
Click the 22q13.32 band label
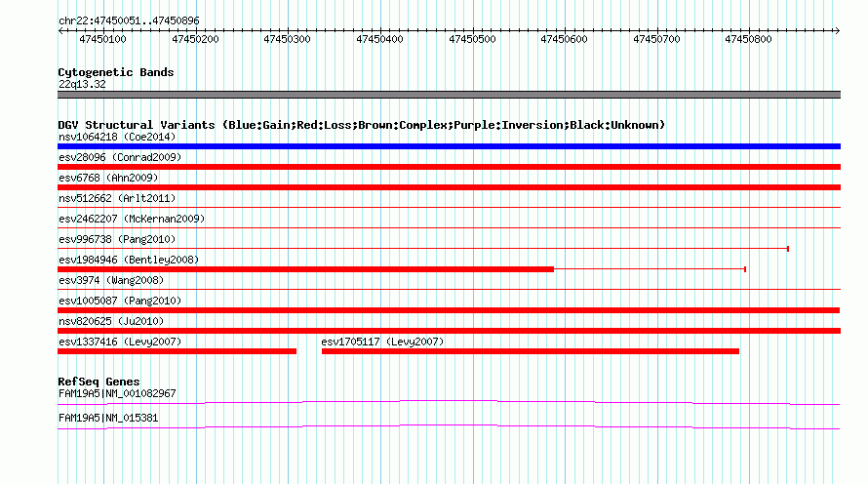click(x=82, y=84)
